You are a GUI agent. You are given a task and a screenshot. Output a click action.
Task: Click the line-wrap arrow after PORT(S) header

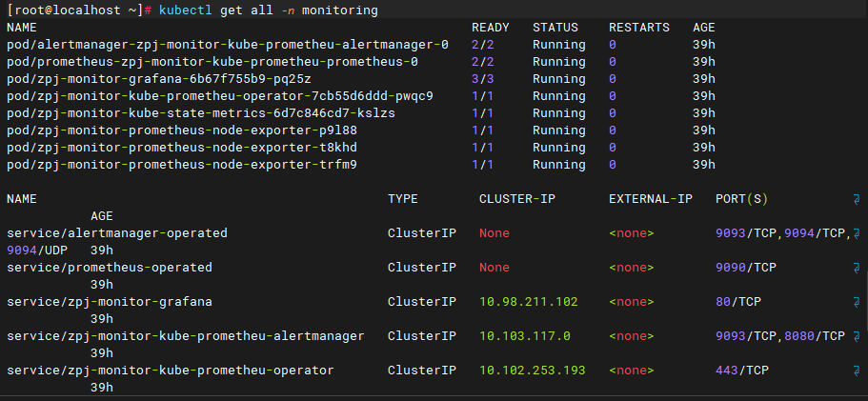(857, 199)
